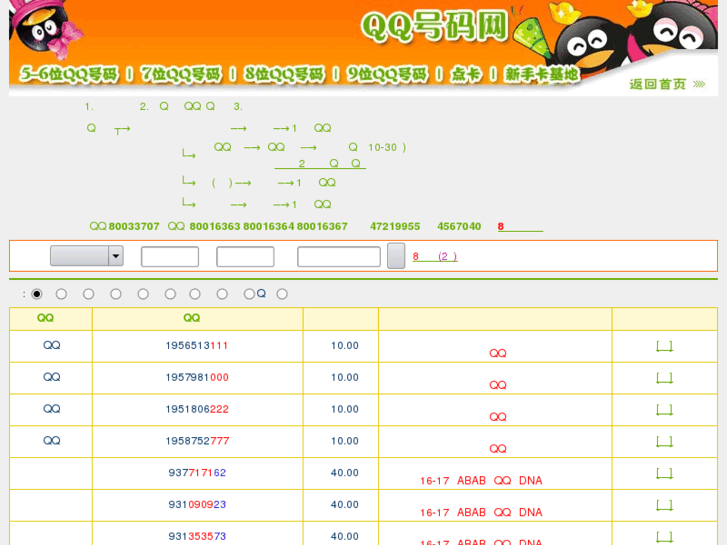
Task: Click the buy icon in the 1957981000 row
Action: click(664, 378)
